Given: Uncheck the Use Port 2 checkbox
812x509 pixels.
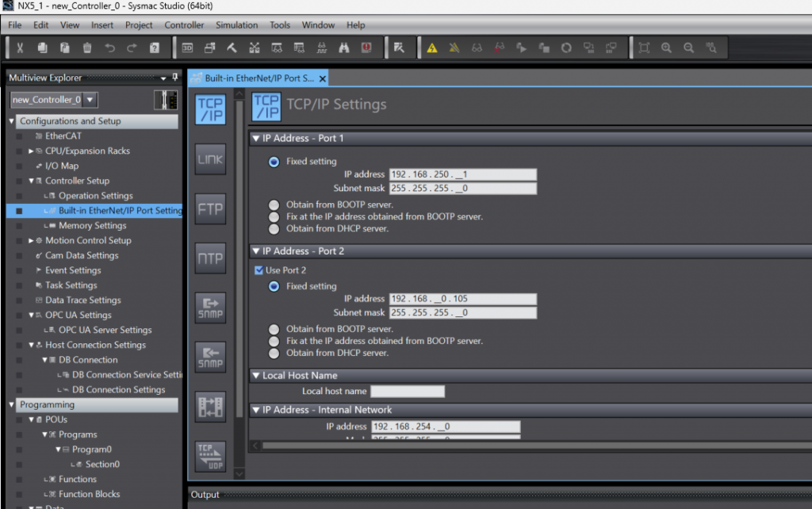Looking at the screenshot, I should [x=259, y=270].
